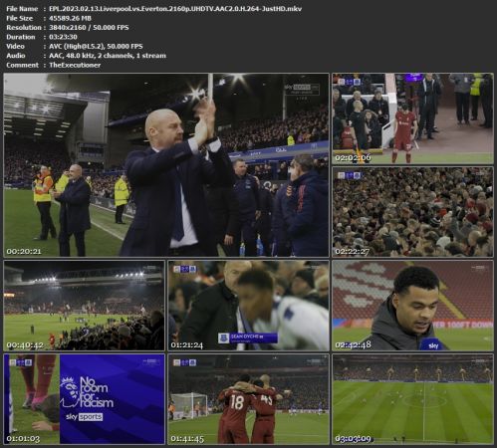Screen dimensions: 497x448
Task: Click the resolution value 3840x2160 / 50.000 FPS
Action: pyautogui.click(x=89, y=28)
